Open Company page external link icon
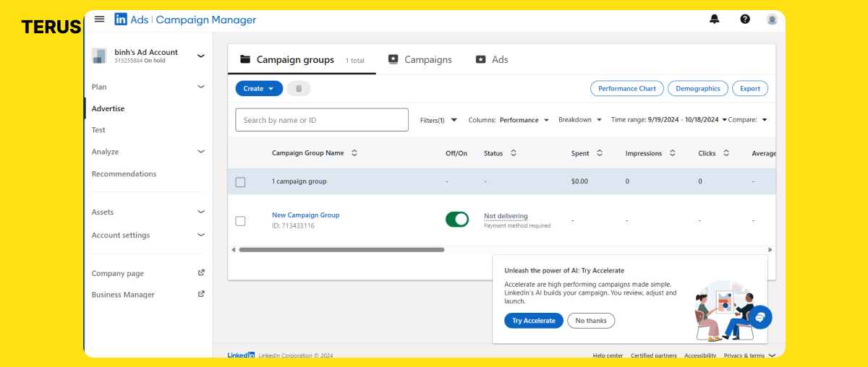Viewport: 868px width, 367px height. 201,273
